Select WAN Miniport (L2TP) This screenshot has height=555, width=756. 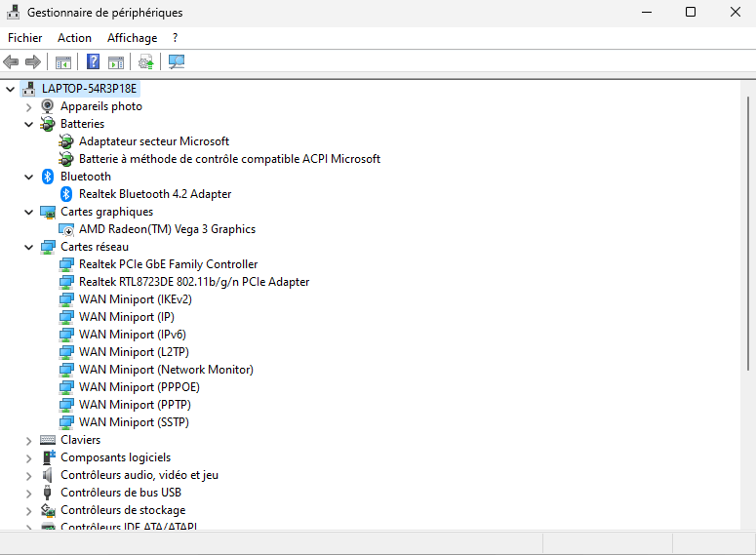coord(134,352)
